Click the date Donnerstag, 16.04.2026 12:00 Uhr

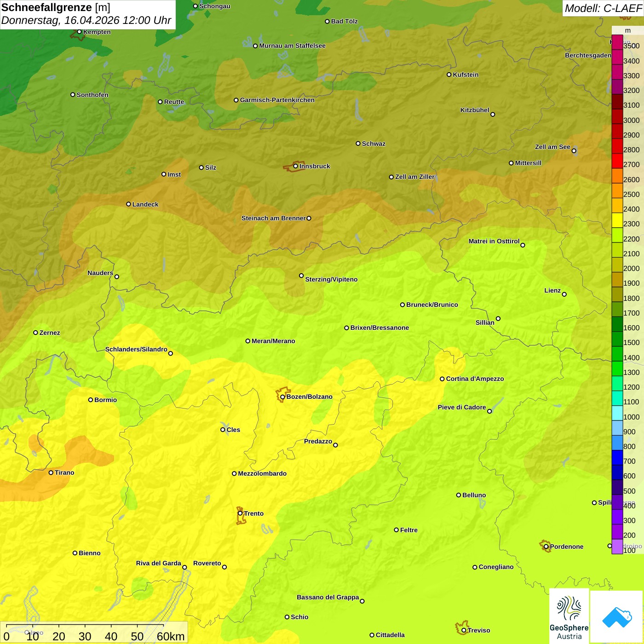86,20
